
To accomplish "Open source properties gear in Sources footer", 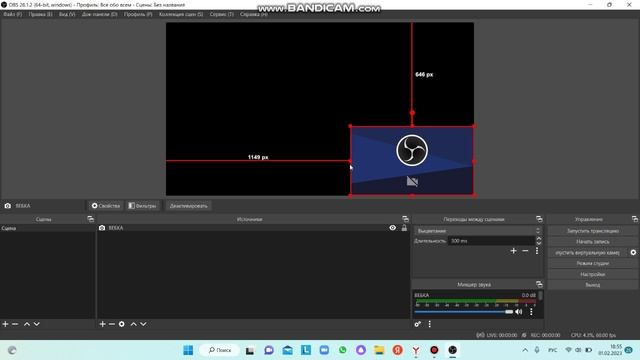I will 122,324.
